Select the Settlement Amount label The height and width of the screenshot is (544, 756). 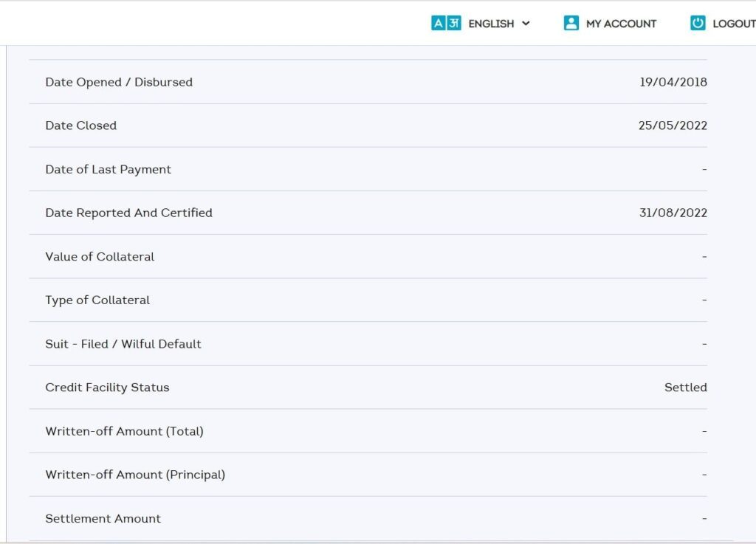point(103,518)
